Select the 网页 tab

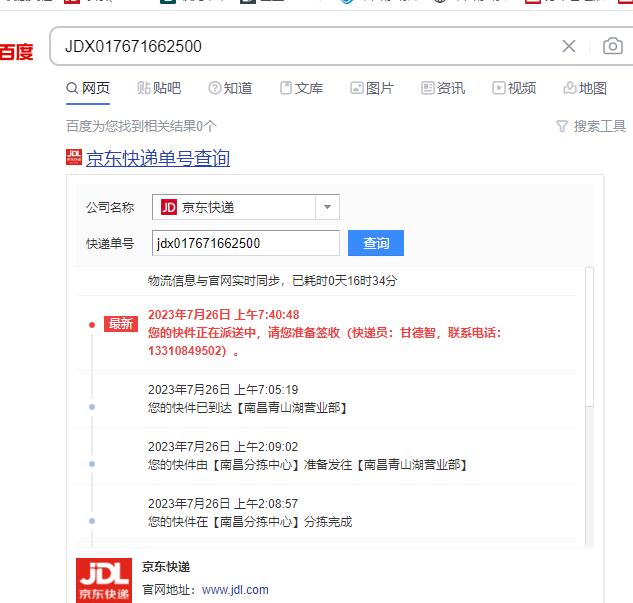click(x=88, y=88)
